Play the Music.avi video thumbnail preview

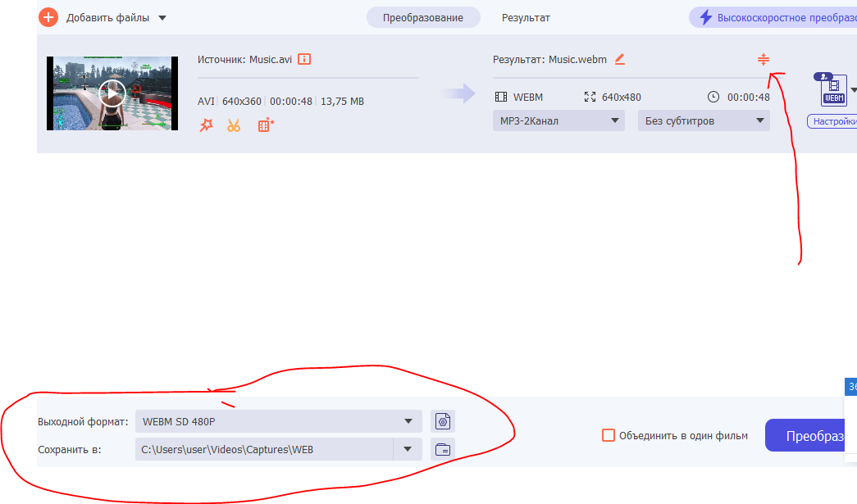112,93
